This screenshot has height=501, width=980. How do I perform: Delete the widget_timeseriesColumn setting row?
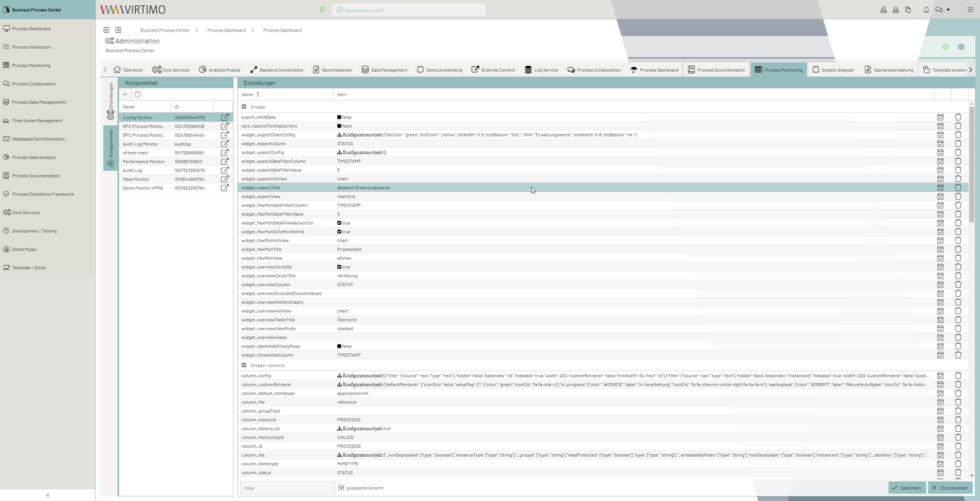958,355
